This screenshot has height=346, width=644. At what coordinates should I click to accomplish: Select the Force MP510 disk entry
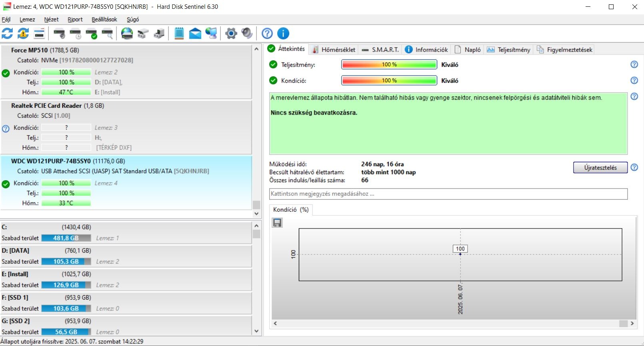pyautogui.click(x=126, y=72)
